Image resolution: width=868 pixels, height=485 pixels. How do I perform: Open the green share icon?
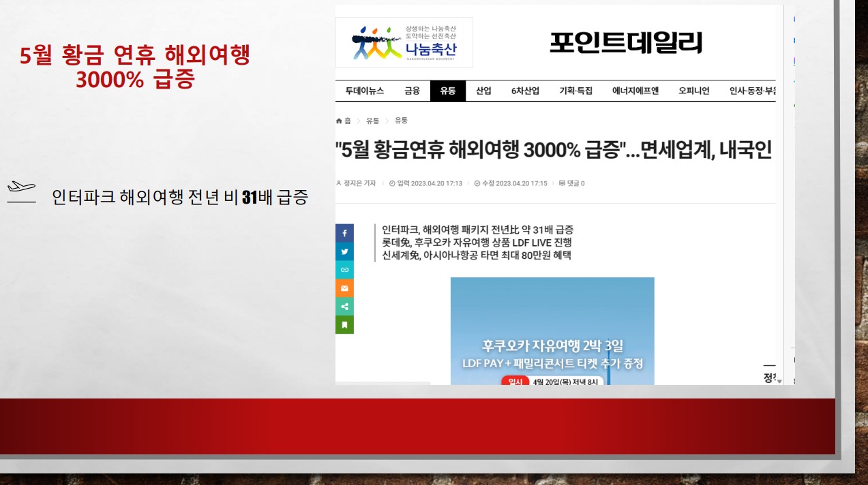point(344,307)
